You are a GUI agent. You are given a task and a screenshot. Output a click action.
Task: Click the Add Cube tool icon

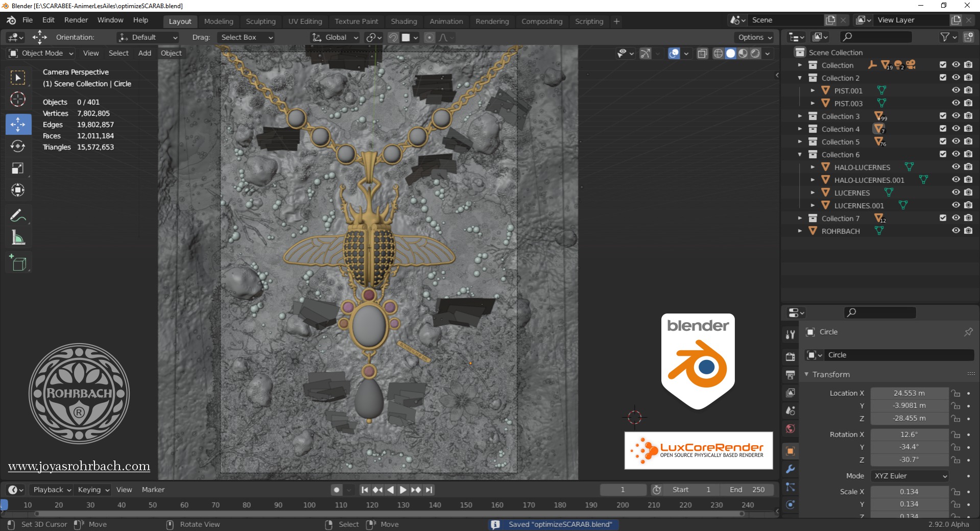point(18,262)
